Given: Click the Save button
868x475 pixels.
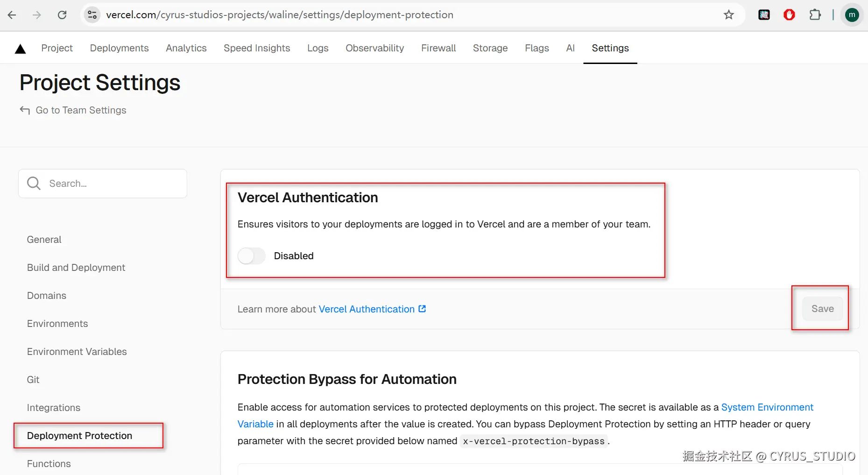Looking at the screenshot, I should 822,309.
